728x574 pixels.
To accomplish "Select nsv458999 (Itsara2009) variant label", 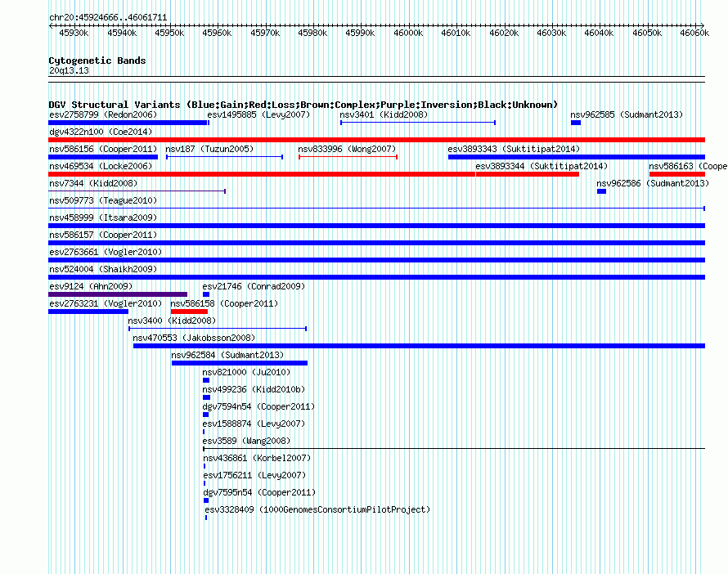I will click(x=103, y=217).
